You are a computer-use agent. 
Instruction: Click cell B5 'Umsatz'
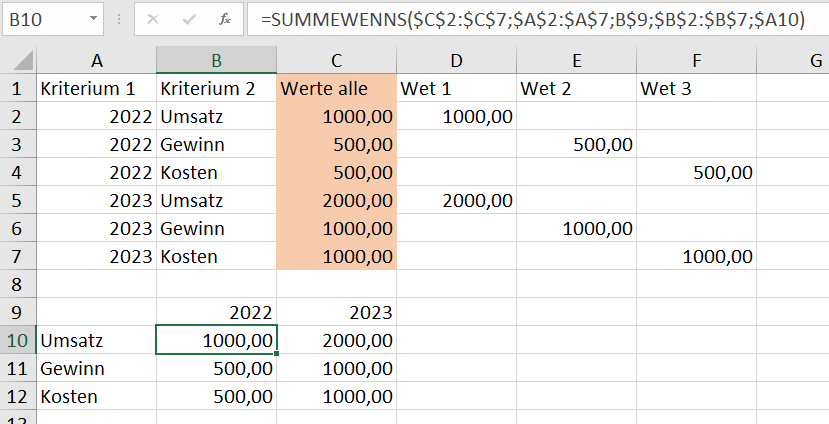click(x=217, y=200)
